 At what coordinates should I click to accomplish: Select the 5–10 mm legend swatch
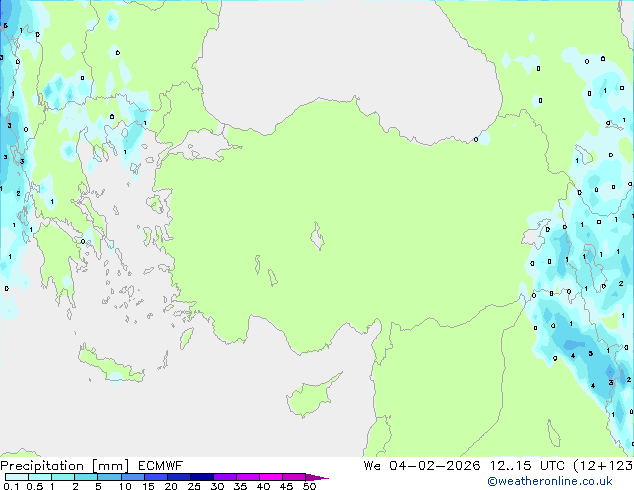click(x=109, y=477)
